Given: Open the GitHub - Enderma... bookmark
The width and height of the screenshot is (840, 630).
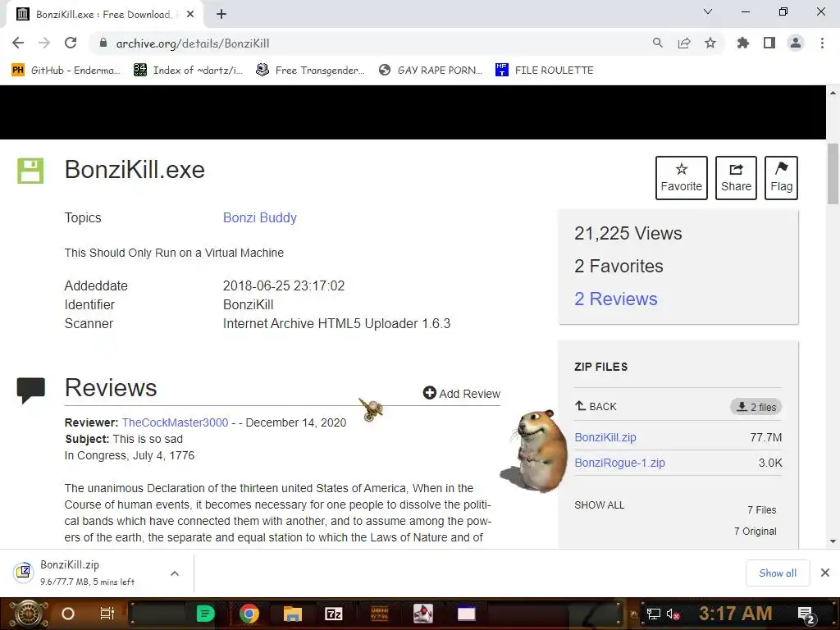Looking at the screenshot, I should click(x=66, y=71).
